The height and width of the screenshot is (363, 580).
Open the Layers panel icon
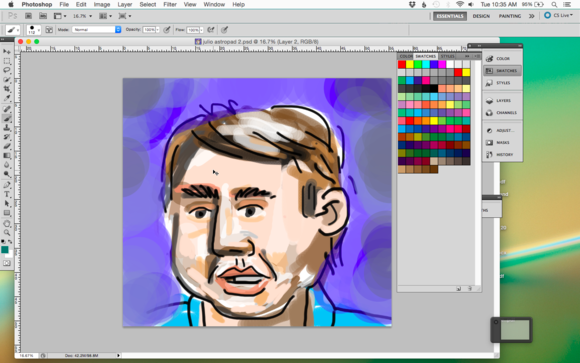[502, 101]
